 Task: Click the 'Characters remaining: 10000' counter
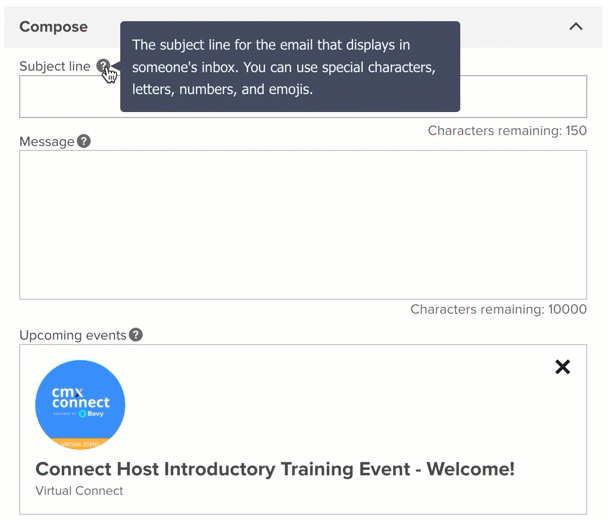click(498, 309)
